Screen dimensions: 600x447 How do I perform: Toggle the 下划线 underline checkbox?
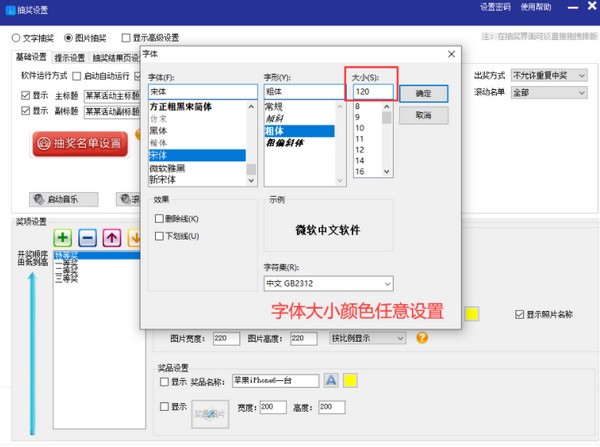point(160,236)
